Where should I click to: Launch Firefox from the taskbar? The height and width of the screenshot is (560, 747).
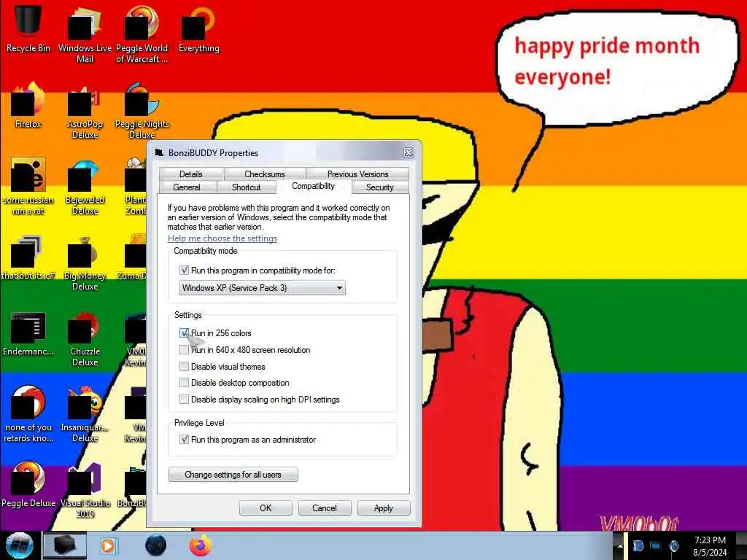(x=201, y=545)
